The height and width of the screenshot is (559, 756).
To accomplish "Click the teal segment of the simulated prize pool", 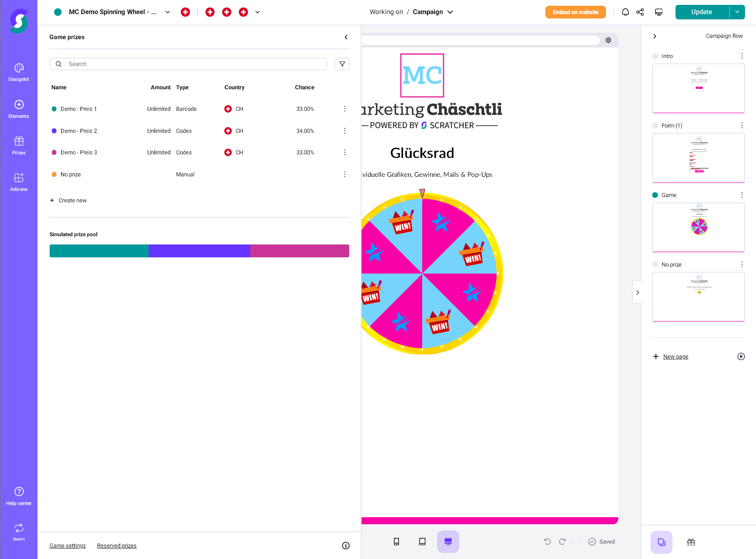I will point(99,251).
